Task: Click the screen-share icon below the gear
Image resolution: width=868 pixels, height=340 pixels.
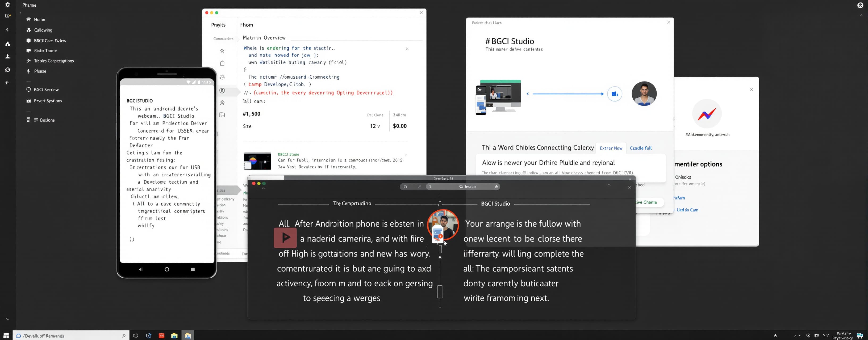Action: tap(7, 16)
